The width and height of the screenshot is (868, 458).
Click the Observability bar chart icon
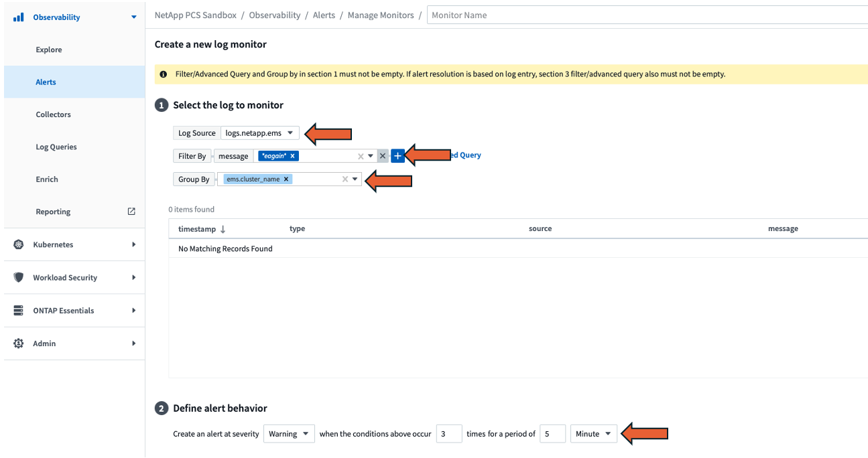coord(19,17)
